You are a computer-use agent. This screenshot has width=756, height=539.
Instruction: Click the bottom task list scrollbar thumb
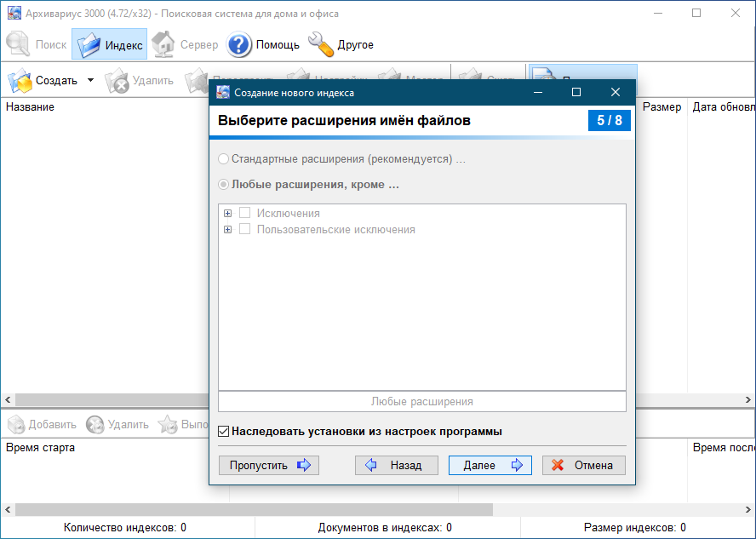coord(254,509)
